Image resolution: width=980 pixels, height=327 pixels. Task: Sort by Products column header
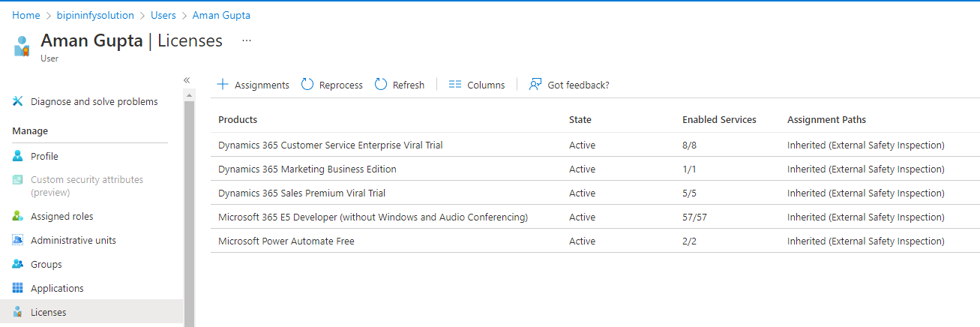(x=238, y=119)
